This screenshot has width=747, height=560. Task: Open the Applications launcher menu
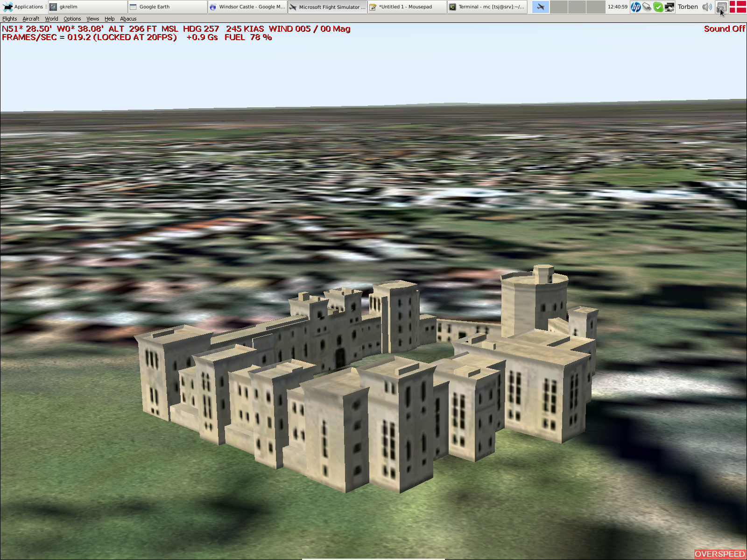click(23, 7)
